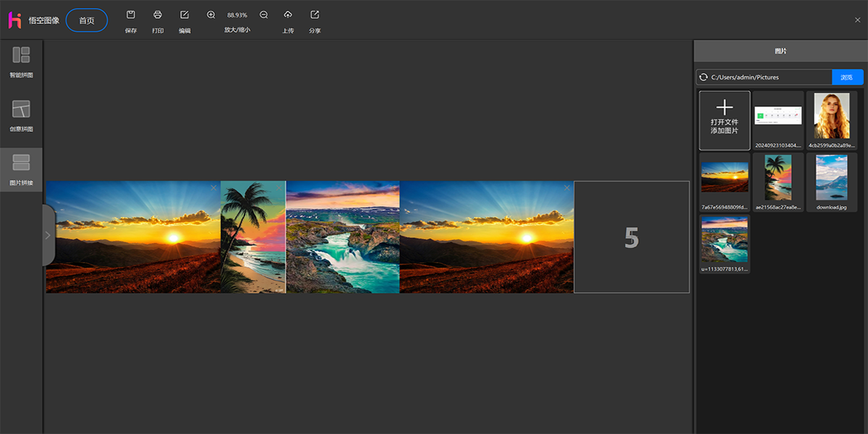The width and height of the screenshot is (868, 434).
Task: Click the share (分享) icon
Action: (x=315, y=14)
